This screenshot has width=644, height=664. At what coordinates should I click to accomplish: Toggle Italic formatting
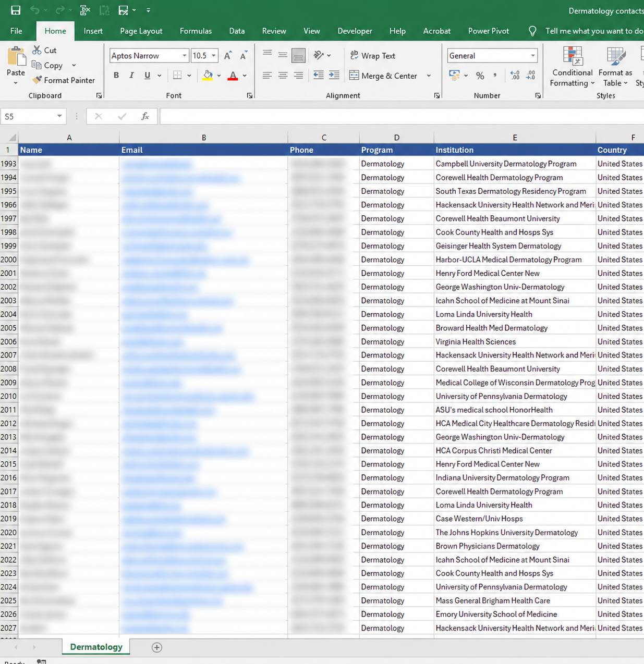point(131,76)
